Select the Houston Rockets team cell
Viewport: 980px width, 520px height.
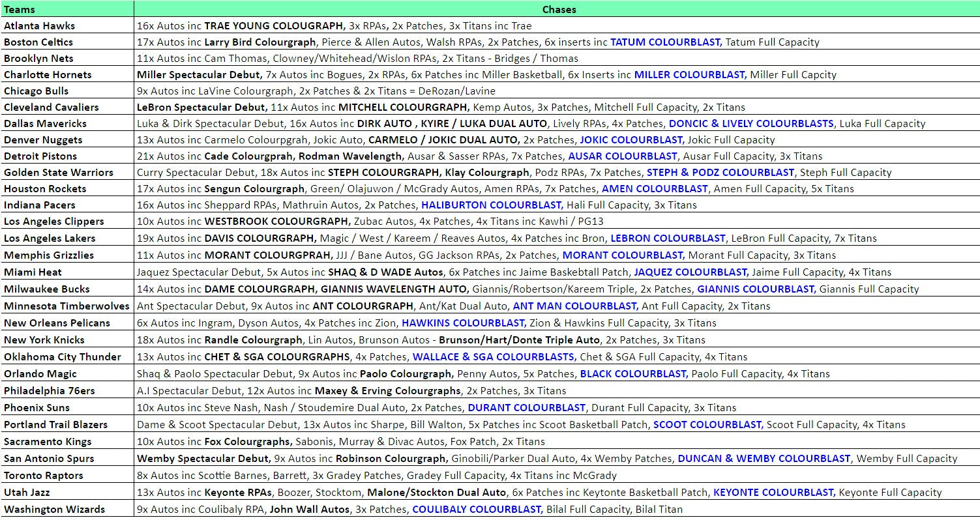click(x=45, y=189)
